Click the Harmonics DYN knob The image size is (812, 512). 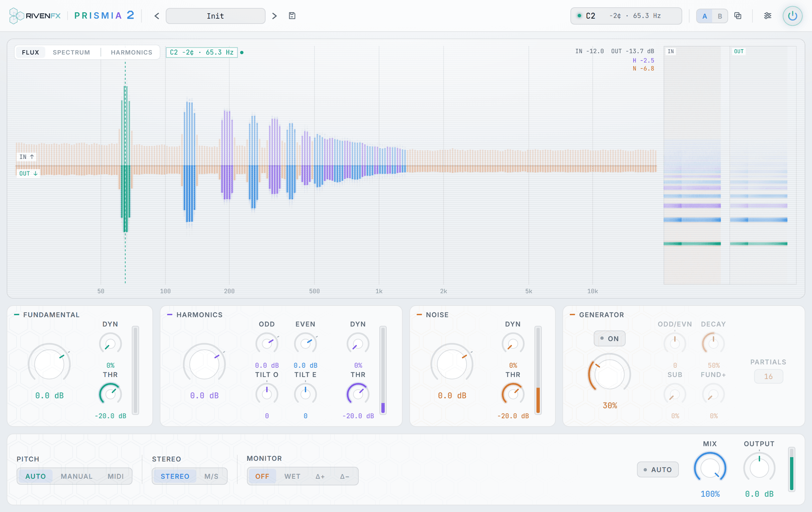click(358, 344)
